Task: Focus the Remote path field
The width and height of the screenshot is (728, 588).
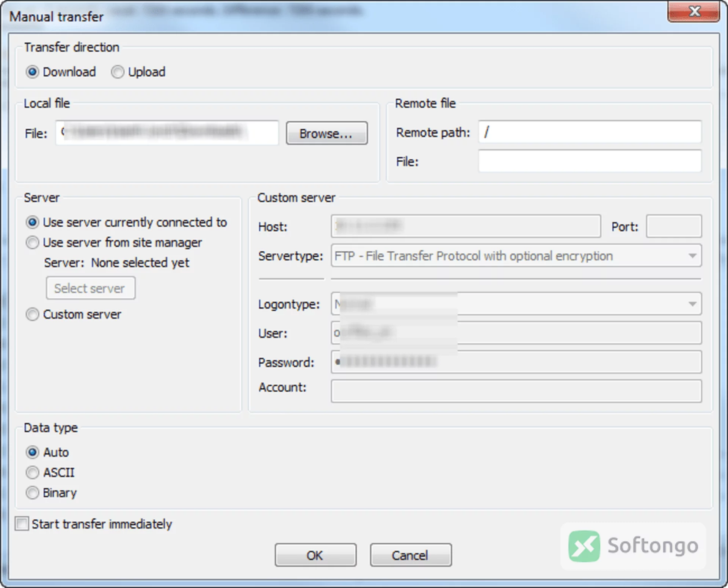Action: (x=590, y=132)
